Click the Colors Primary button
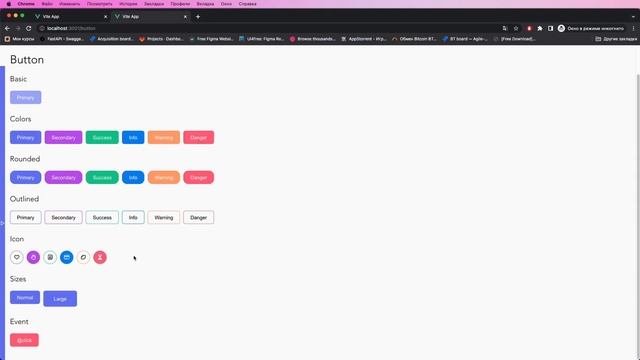This screenshot has height=360, width=640. (x=25, y=138)
